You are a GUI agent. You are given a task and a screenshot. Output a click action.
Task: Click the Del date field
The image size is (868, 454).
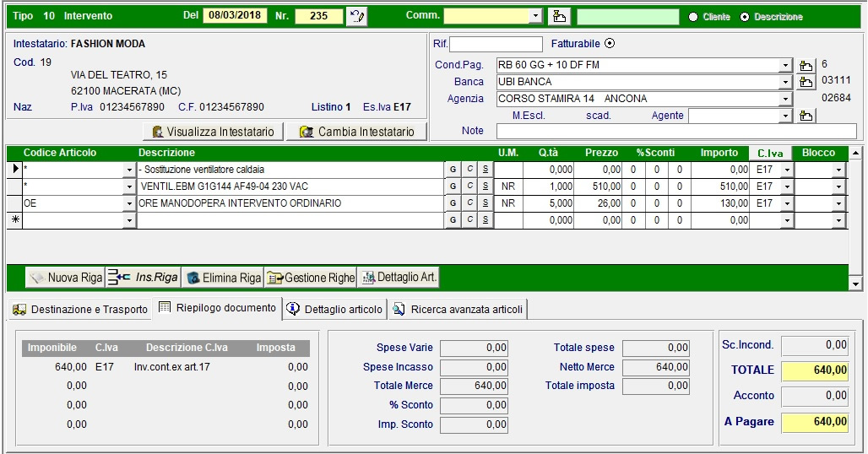pos(235,15)
